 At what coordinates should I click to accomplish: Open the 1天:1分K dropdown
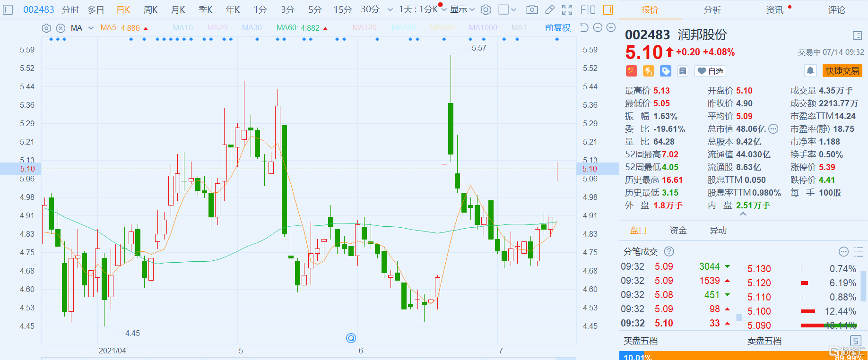click(x=422, y=9)
